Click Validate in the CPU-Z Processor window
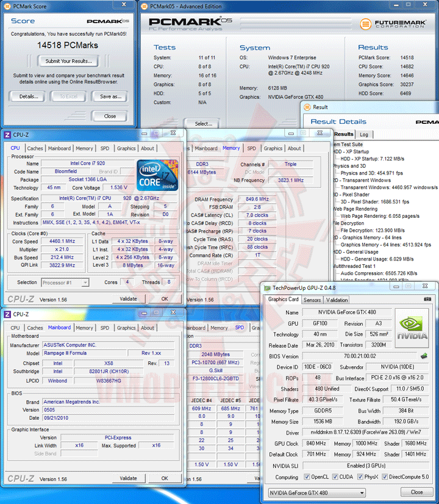439x504 pixels. pyautogui.click(x=128, y=299)
